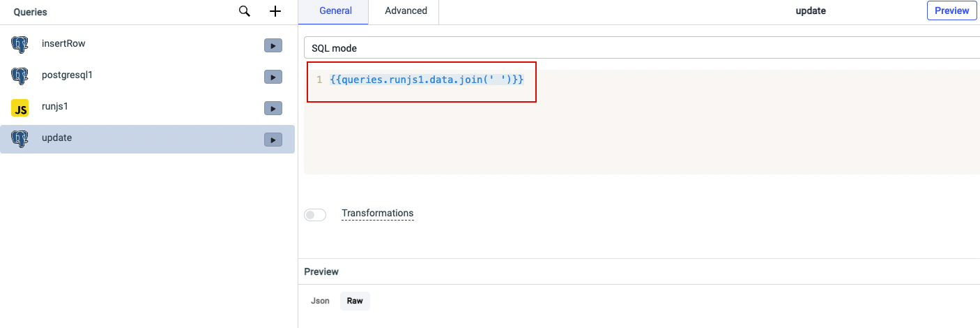
Task: Click the PostgreSQL icon beside insertRow
Action: click(x=20, y=45)
